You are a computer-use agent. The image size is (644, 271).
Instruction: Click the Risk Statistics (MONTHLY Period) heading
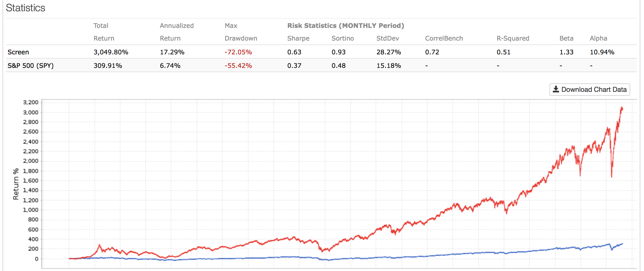[x=345, y=26]
